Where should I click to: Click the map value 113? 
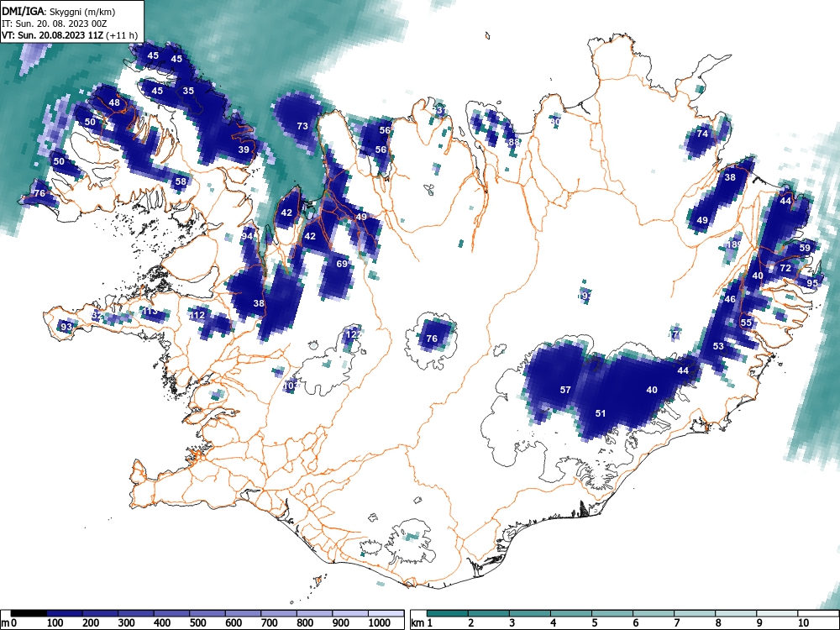(150, 311)
